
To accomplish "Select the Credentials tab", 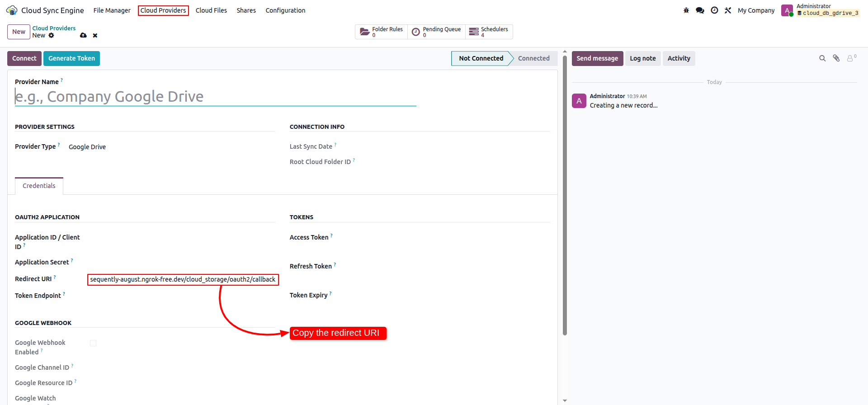I will pos(39,186).
